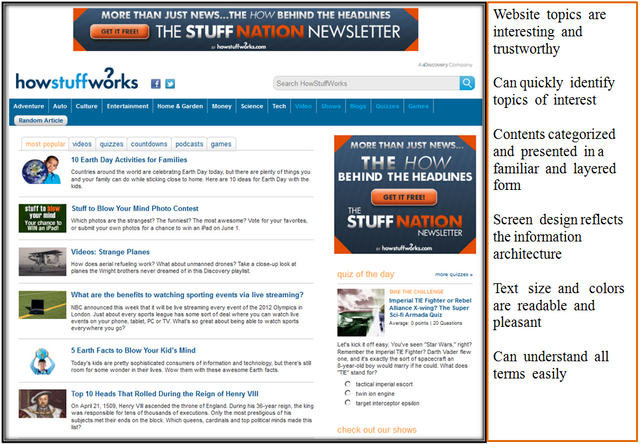Select the twin ion engine answer

(348, 393)
